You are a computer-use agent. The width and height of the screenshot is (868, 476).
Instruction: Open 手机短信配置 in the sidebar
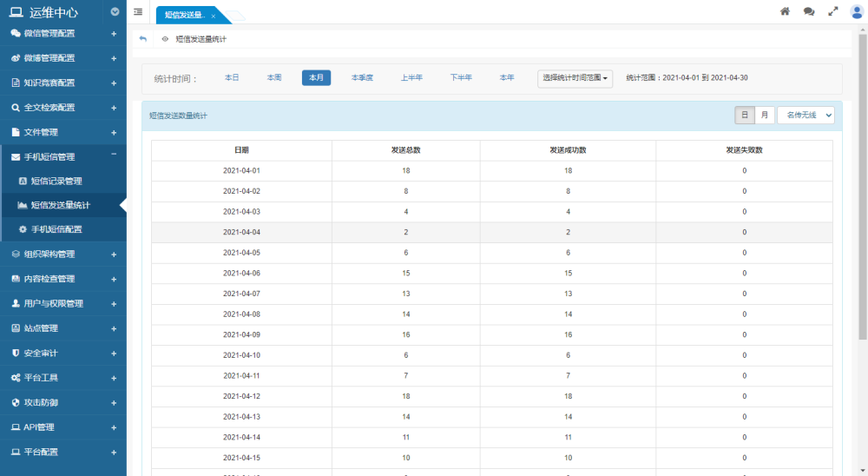coord(56,229)
